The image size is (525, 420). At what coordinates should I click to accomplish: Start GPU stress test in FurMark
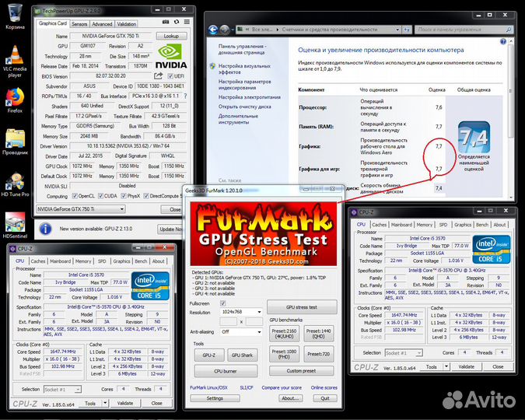point(302,307)
